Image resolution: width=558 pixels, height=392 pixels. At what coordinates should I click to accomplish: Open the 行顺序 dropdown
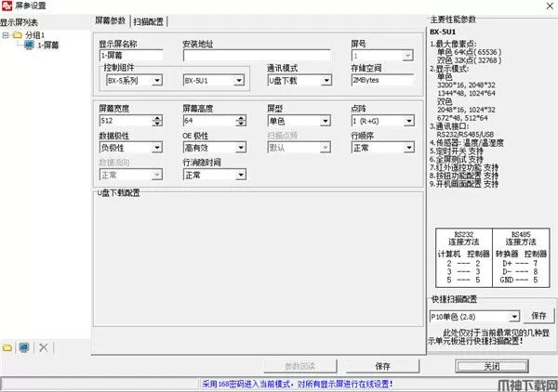coord(409,148)
